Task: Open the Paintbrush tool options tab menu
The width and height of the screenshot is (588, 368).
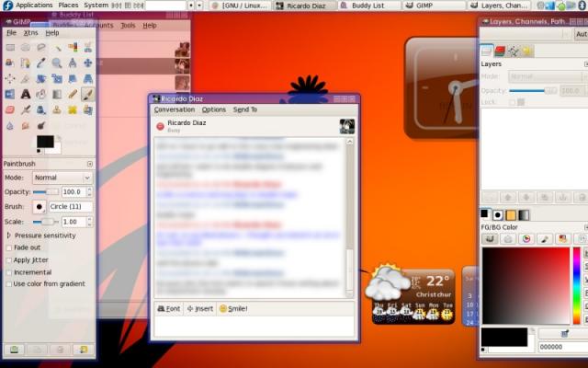Action: click(x=90, y=164)
